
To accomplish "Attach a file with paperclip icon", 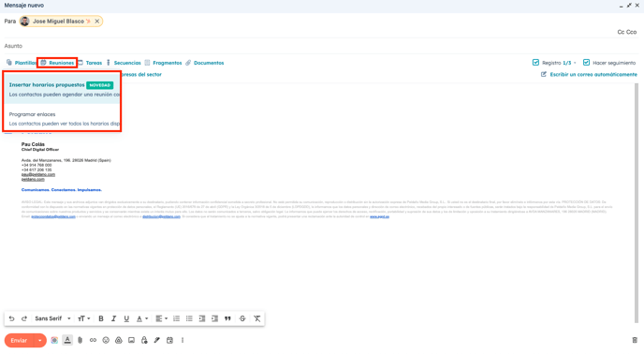I will 80,341.
